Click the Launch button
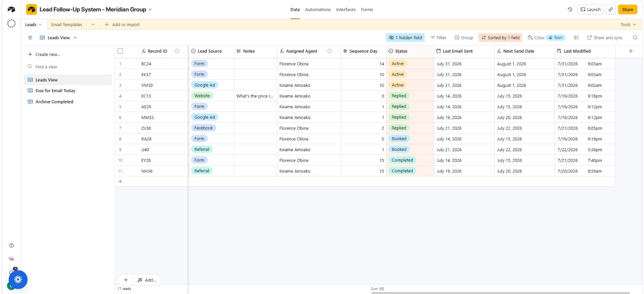644x294 pixels. coord(590,9)
